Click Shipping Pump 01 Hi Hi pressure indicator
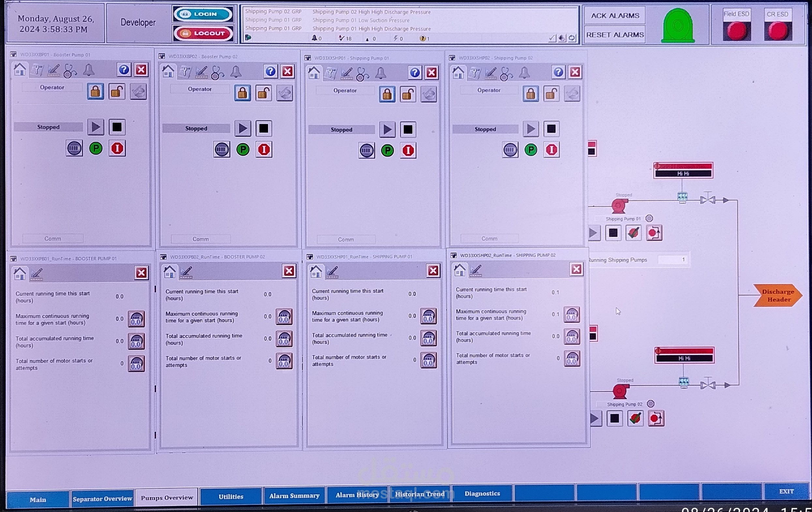The image size is (812, 512). coord(683,170)
